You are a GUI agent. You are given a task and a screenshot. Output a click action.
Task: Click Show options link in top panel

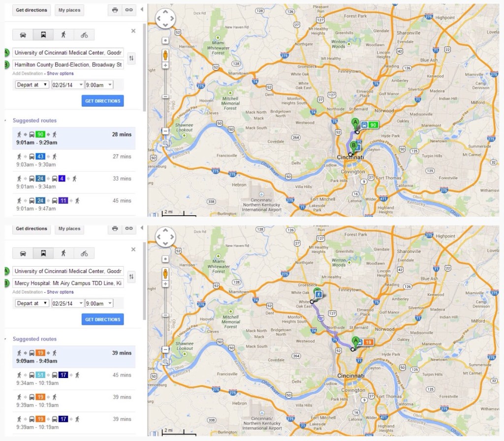[60, 74]
